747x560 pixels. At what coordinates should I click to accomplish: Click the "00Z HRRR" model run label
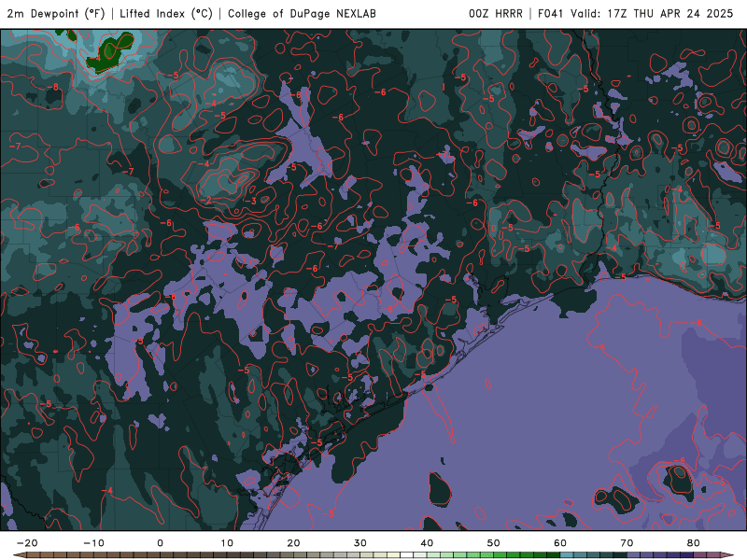pyautogui.click(x=496, y=13)
